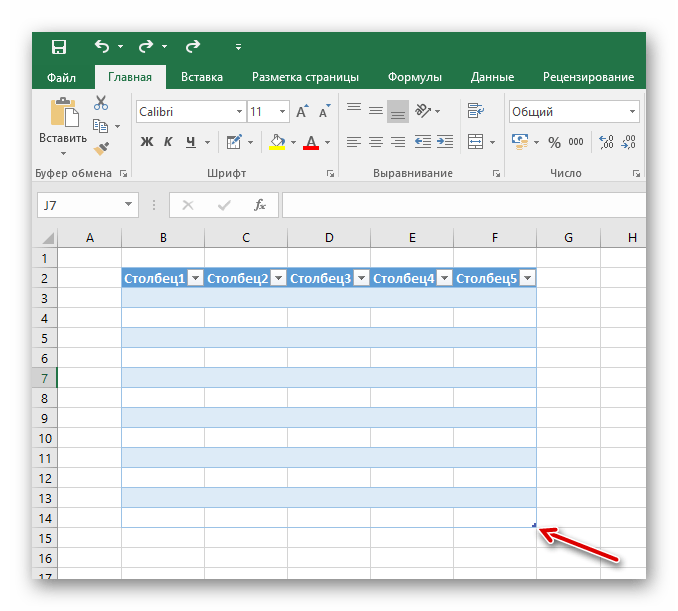Open the Redo history dropdown arrow

pyautogui.click(x=164, y=46)
